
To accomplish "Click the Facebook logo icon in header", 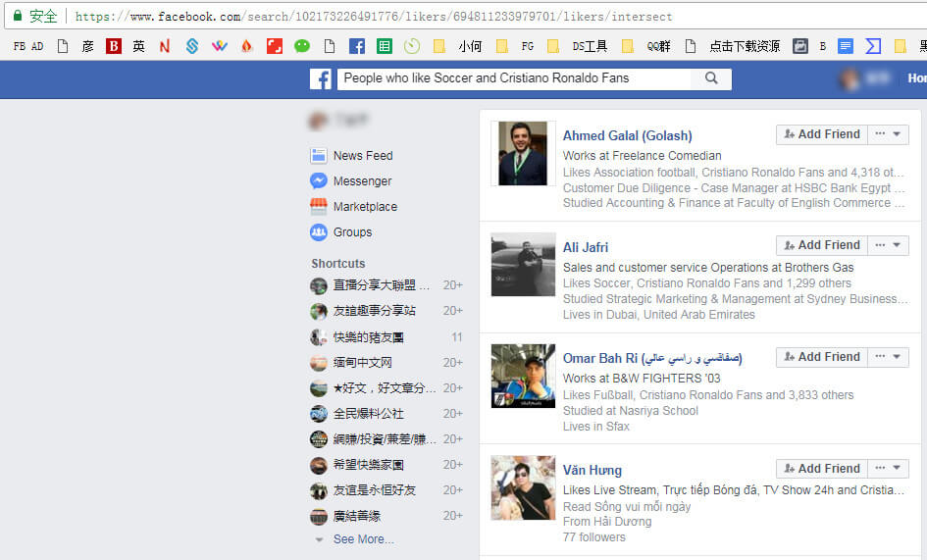I will click(321, 79).
